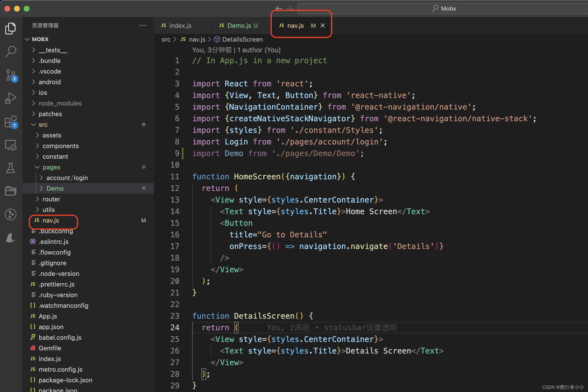Open the Testing flask icon
The height and width of the screenshot is (392, 588).
tap(10, 168)
